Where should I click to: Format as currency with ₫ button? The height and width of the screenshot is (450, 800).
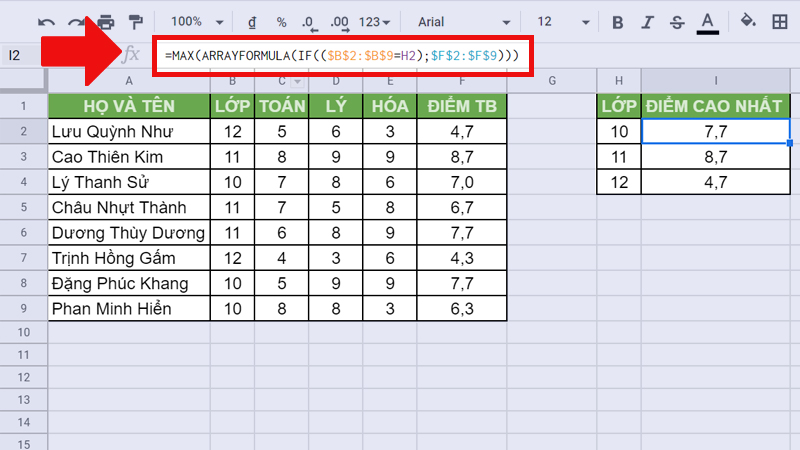tap(254, 22)
